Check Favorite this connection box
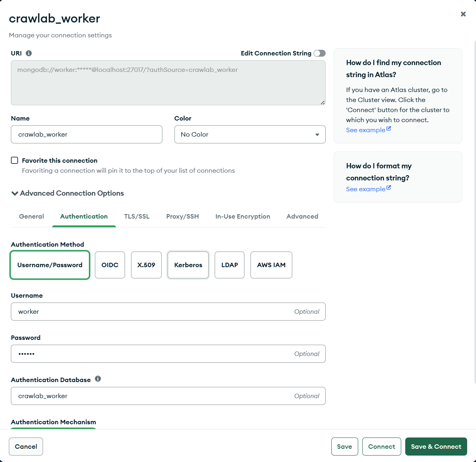The height and width of the screenshot is (462, 476). pyautogui.click(x=14, y=160)
